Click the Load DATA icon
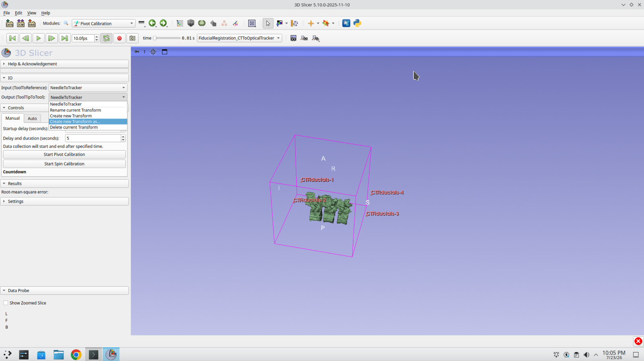644x361 pixels. (x=9, y=23)
